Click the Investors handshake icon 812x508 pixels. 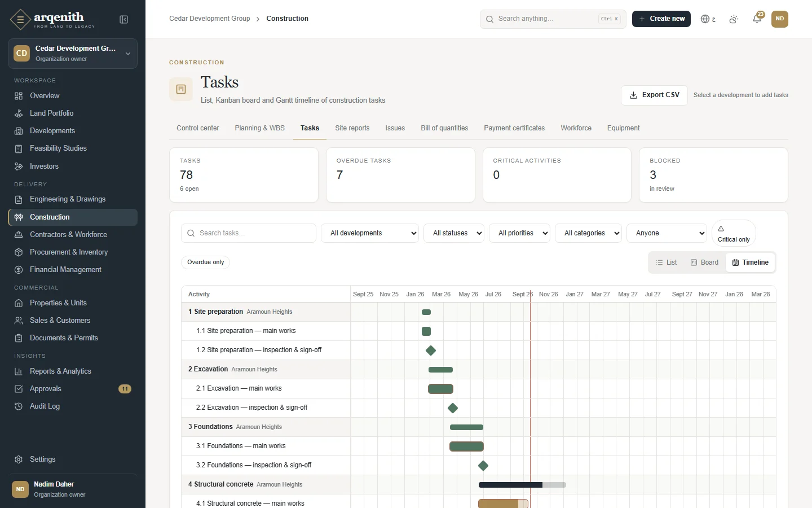(x=19, y=167)
